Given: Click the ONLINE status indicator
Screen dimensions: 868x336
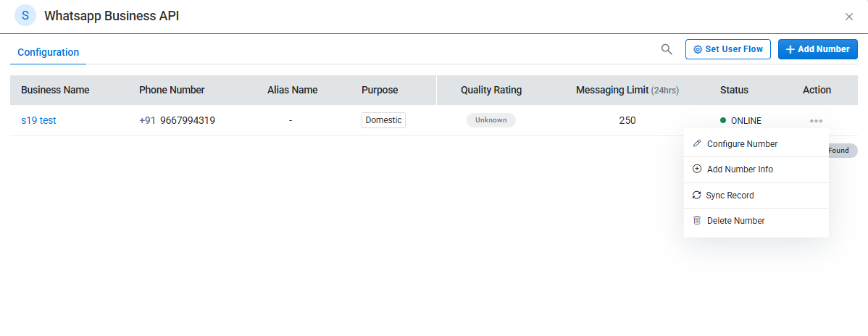Looking at the screenshot, I should 740,121.
